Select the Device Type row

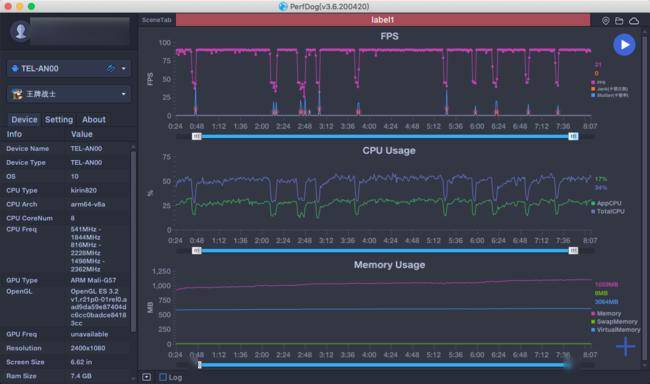click(x=66, y=163)
